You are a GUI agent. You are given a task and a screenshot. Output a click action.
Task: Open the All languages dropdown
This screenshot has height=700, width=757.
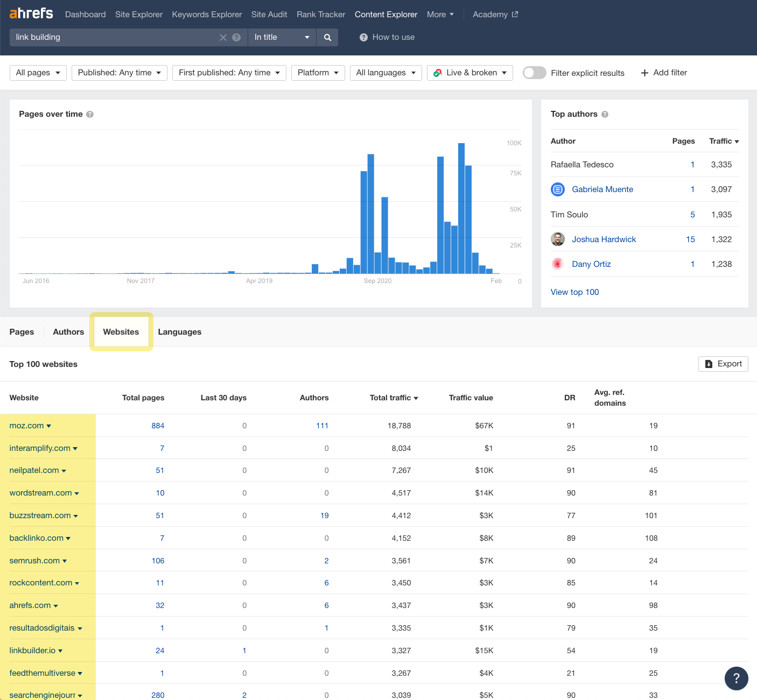pos(386,73)
